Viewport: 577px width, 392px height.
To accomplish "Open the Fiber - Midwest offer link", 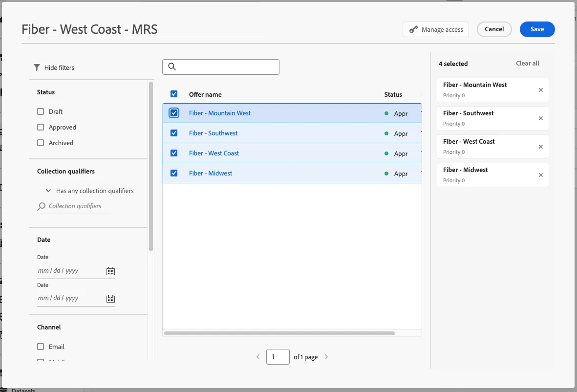I will pyautogui.click(x=211, y=173).
